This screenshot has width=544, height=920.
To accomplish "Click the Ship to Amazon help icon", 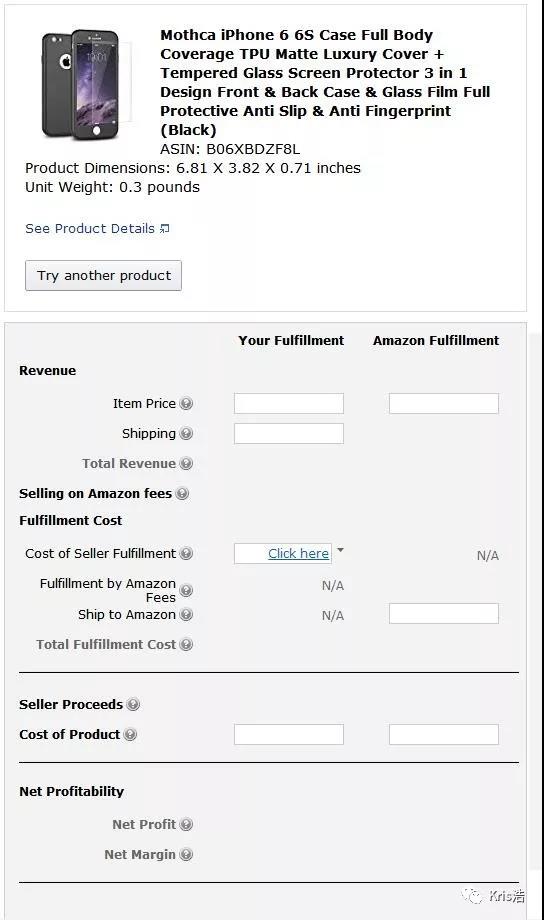I will click(x=186, y=614).
